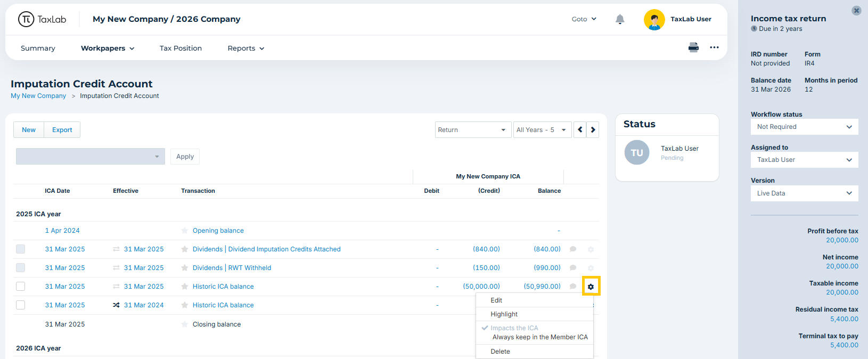
Task: Click the TaxLab User name in header
Action: tap(691, 19)
